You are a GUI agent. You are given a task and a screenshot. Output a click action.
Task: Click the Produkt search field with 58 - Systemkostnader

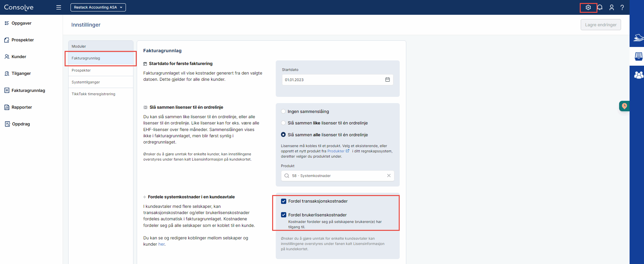click(x=337, y=176)
